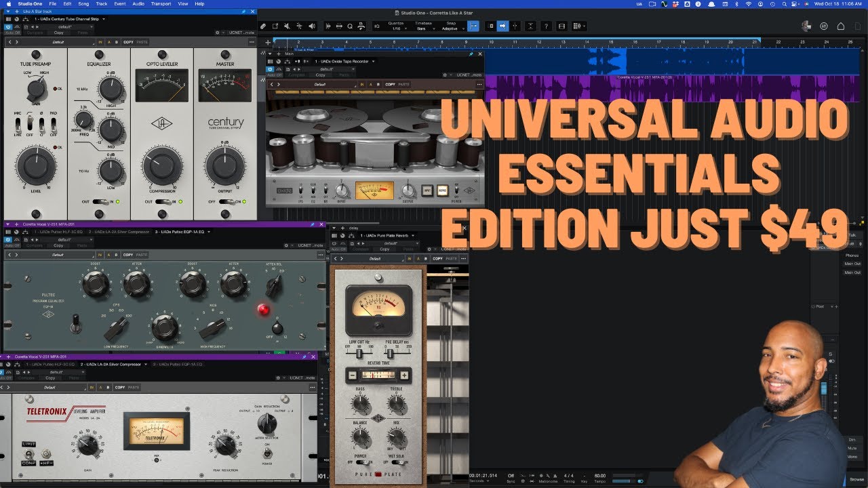Open the Transport menu
This screenshot has height=488, width=868.
[x=161, y=3]
